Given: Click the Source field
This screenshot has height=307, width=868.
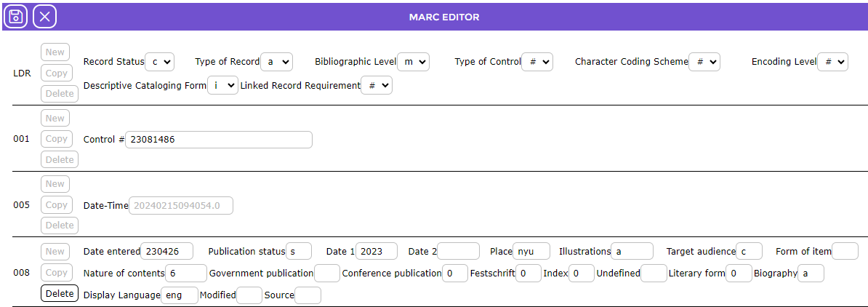Looking at the screenshot, I should click(308, 295).
